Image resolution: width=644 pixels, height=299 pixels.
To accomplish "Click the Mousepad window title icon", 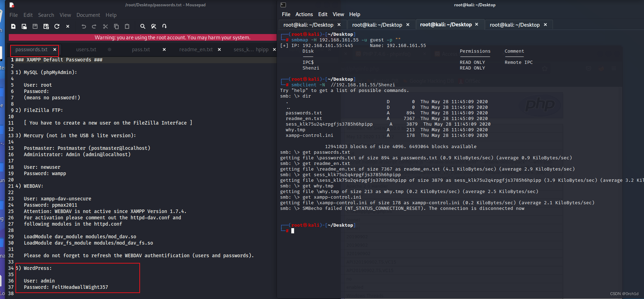I will 12,5.
